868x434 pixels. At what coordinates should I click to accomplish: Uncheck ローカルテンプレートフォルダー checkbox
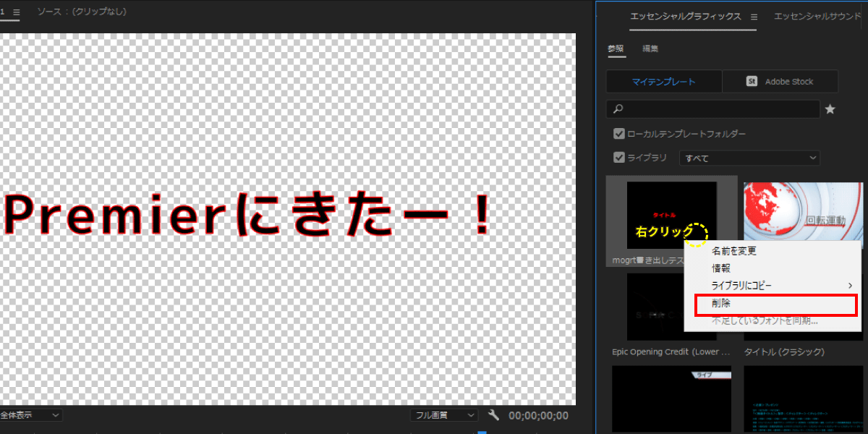pyautogui.click(x=618, y=134)
